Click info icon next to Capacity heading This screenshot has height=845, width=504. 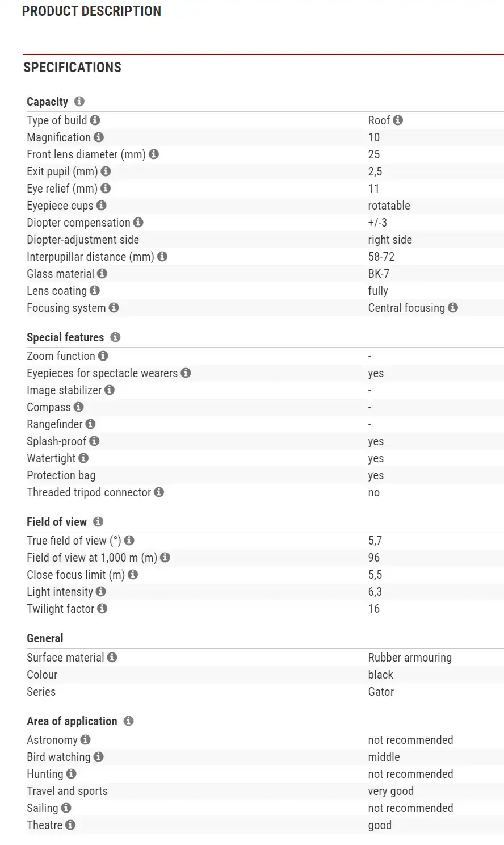(x=79, y=102)
